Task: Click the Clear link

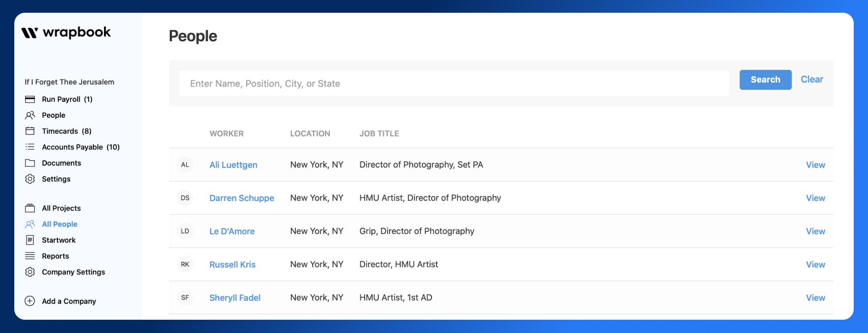Action: point(811,80)
